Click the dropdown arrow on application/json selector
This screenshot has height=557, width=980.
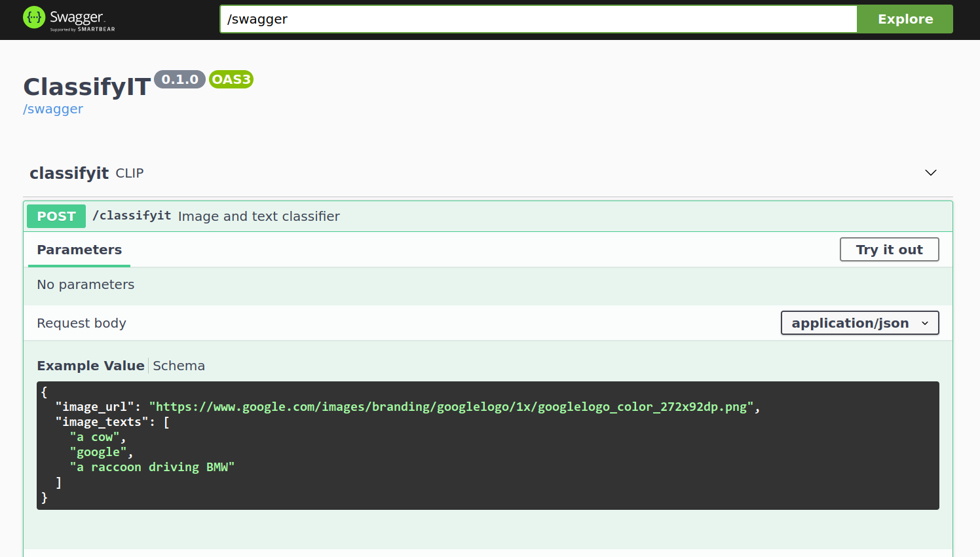(x=926, y=322)
